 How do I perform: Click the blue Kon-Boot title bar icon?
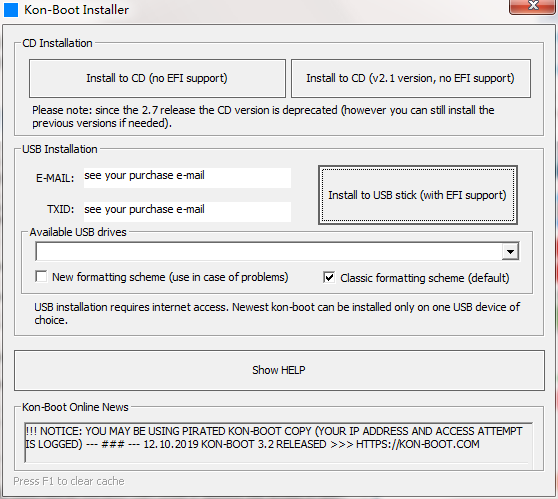[11, 10]
